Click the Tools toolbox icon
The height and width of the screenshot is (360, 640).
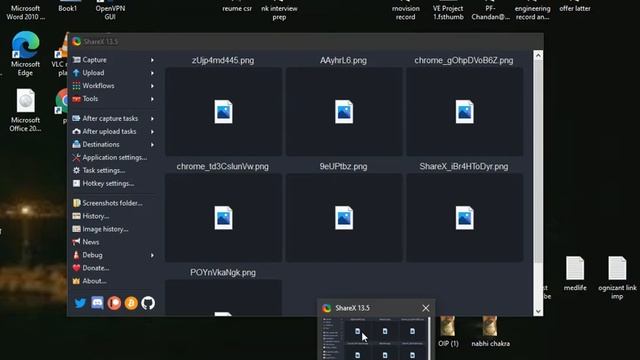76,99
